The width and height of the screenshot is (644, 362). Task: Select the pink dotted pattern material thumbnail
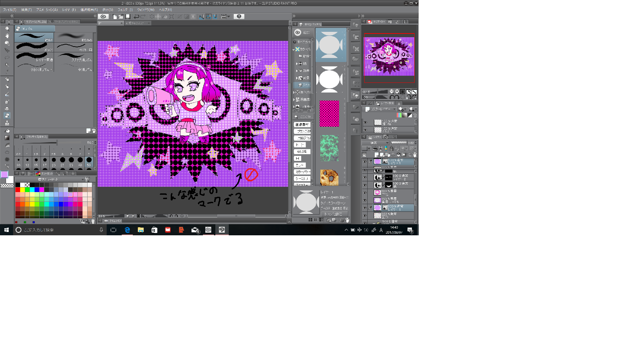tap(329, 114)
